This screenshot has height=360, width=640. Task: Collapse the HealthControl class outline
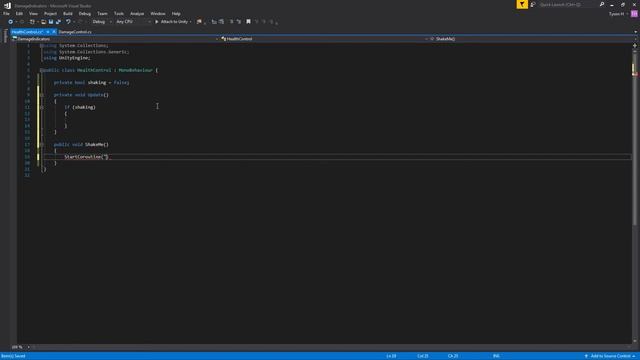42,70
